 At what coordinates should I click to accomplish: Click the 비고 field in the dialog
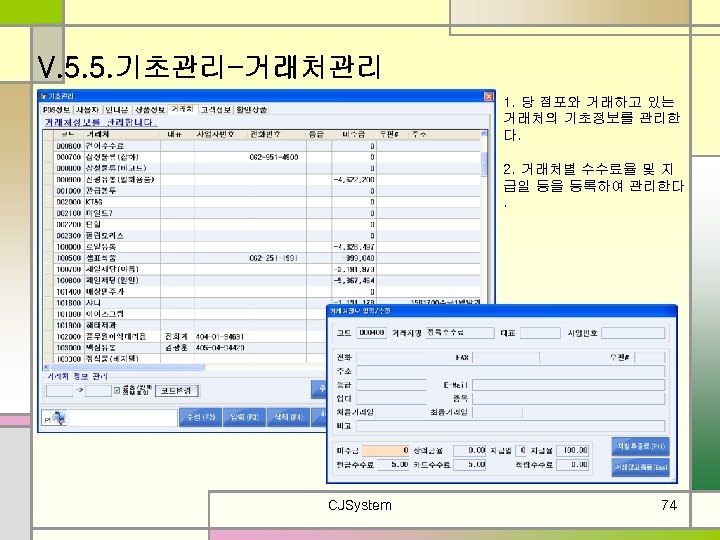511,426
